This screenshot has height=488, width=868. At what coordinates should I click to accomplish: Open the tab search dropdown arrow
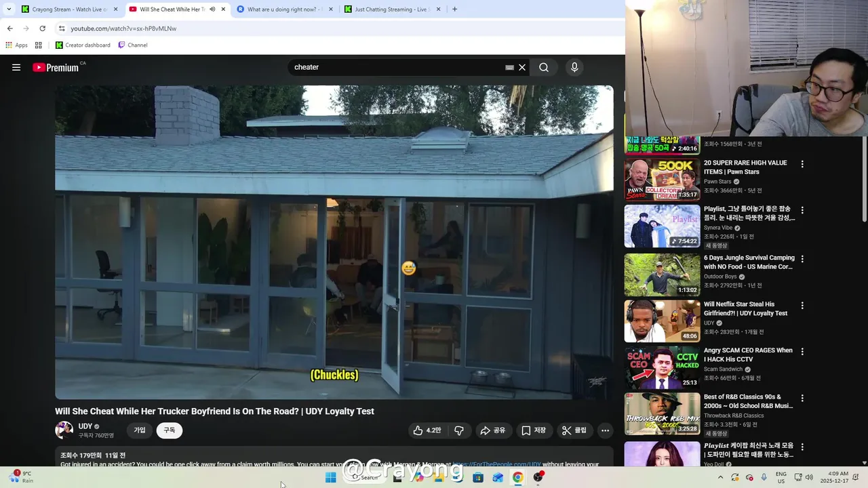tap(8, 9)
